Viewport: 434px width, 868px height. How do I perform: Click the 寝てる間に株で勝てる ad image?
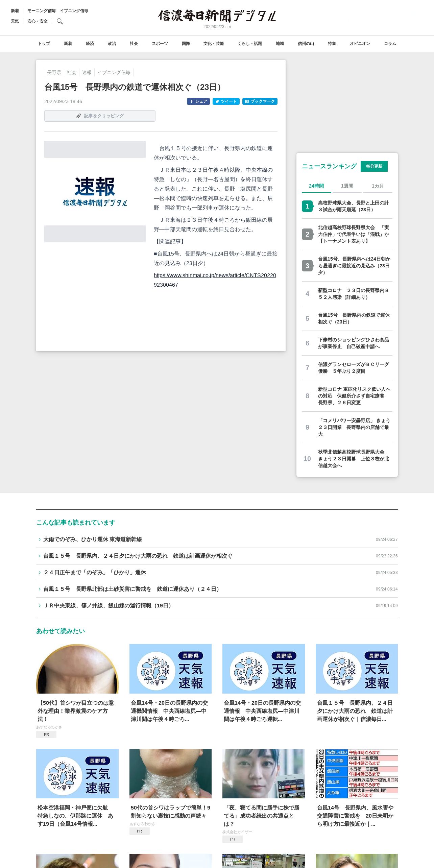click(x=264, y=774)
